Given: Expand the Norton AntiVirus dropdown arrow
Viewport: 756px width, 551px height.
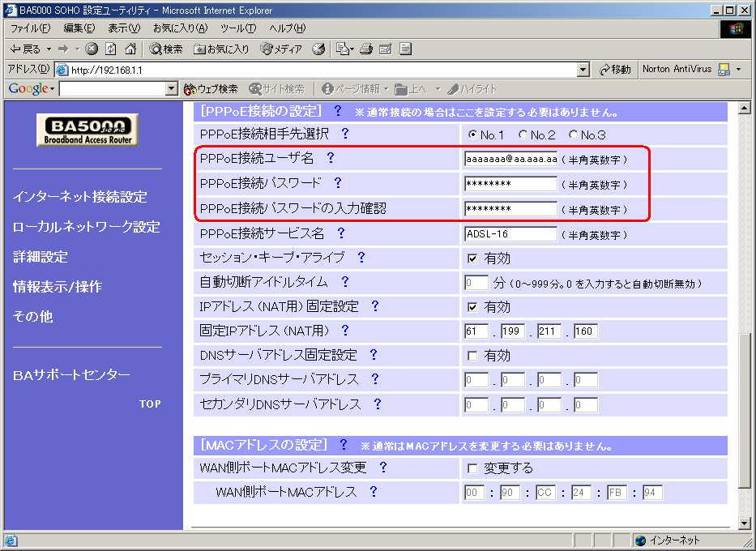Looking at the screenshot, I should pyautogui.click(x=738, y=70).
